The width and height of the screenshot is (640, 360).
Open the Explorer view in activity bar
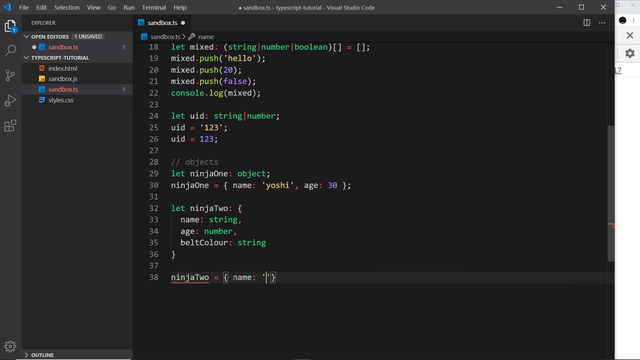pos(10,27)
